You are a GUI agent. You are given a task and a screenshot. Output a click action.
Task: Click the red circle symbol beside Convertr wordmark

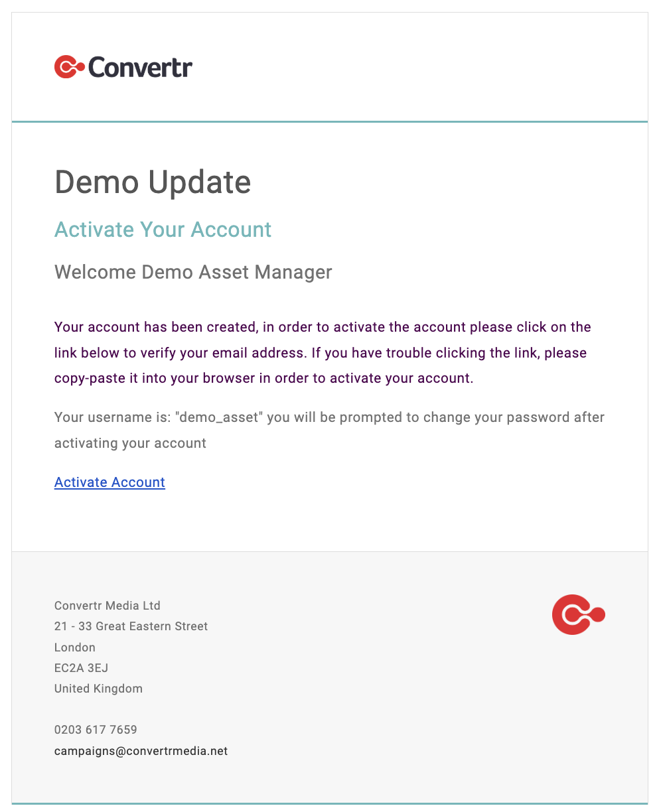point(69,67)
